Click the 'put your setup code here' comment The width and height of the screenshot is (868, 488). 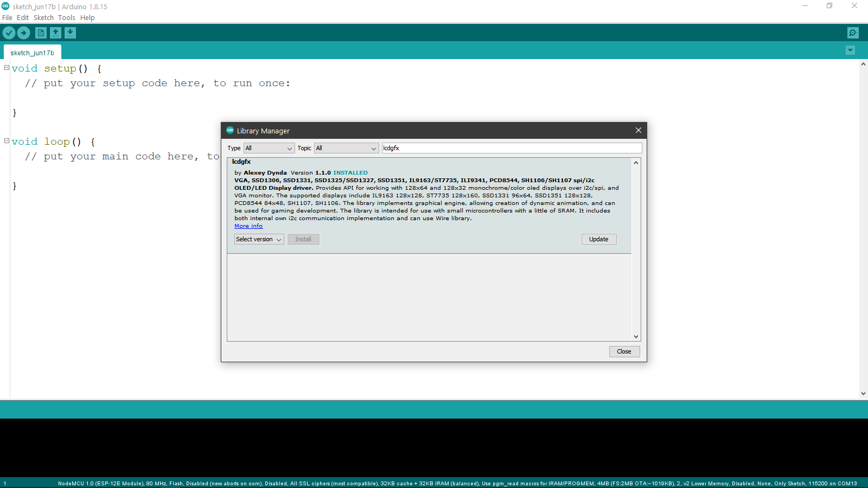pos(157,83)
